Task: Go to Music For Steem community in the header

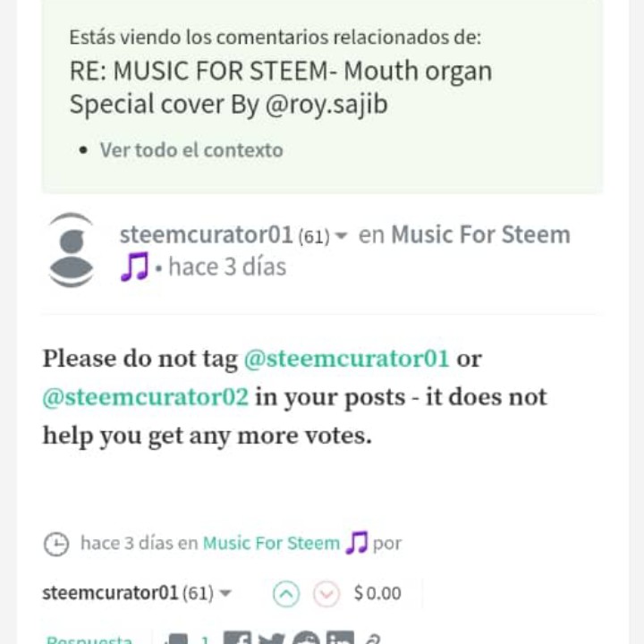Action: (x=480, y=235)
